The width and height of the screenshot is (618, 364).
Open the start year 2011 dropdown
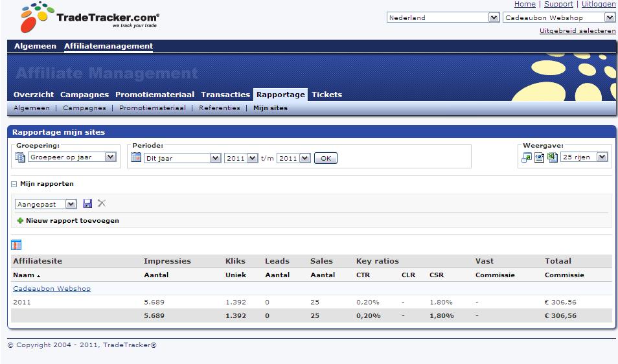(241, 159)
